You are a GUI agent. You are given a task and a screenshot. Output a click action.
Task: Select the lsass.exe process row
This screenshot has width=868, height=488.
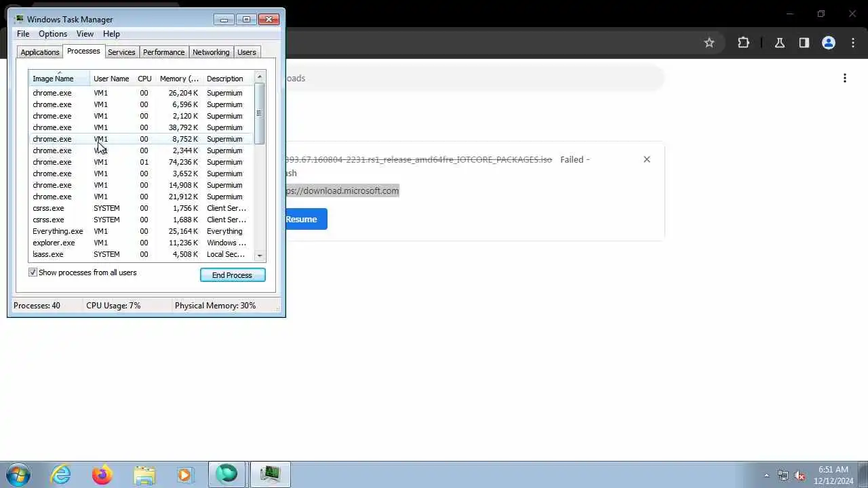click(141, 254)
